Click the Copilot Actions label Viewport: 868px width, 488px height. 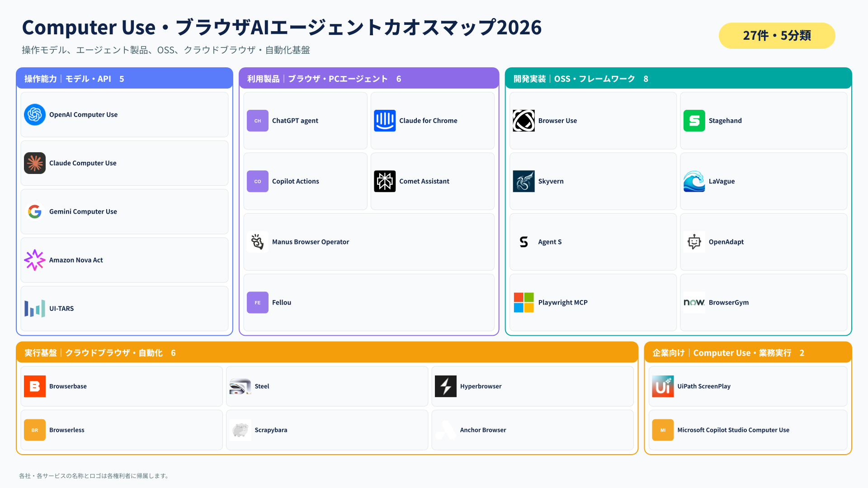pos(296,181)
